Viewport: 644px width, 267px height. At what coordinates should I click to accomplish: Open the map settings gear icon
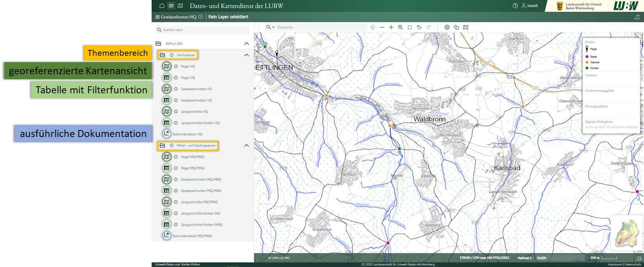pyautogui.click(x=447, y=27)
